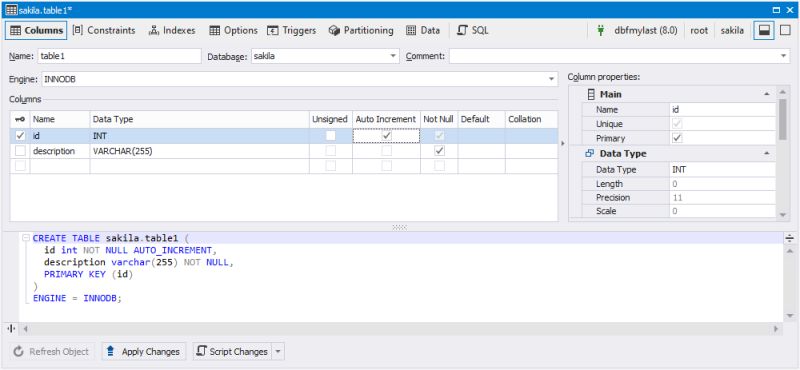
Task: Switch to the SQL tab
Action: [x=472, y=31]
